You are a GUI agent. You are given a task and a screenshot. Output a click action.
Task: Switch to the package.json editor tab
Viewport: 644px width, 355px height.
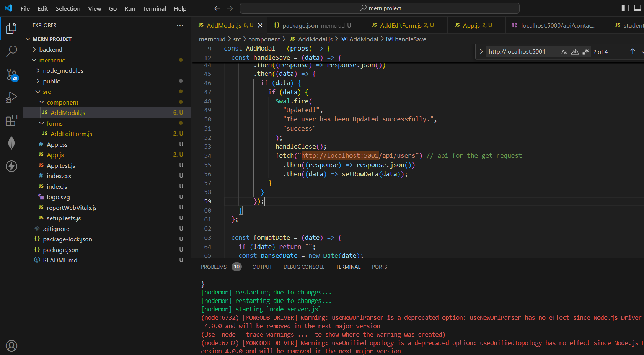pos(316,25)
